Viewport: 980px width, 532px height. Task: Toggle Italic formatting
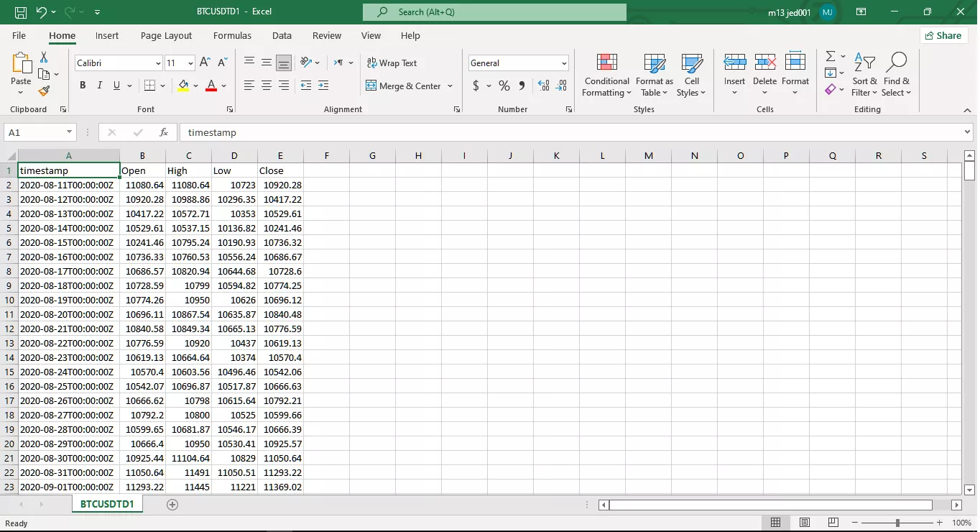pos(100,86)
